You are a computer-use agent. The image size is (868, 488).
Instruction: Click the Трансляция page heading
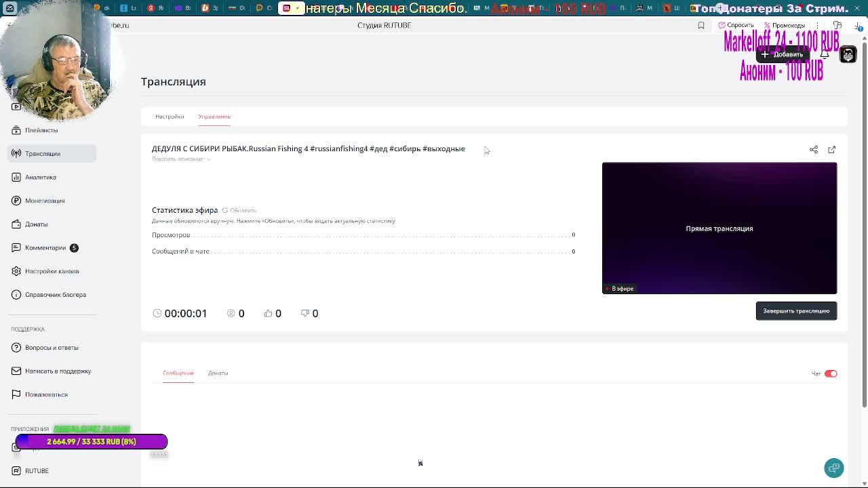174,82
